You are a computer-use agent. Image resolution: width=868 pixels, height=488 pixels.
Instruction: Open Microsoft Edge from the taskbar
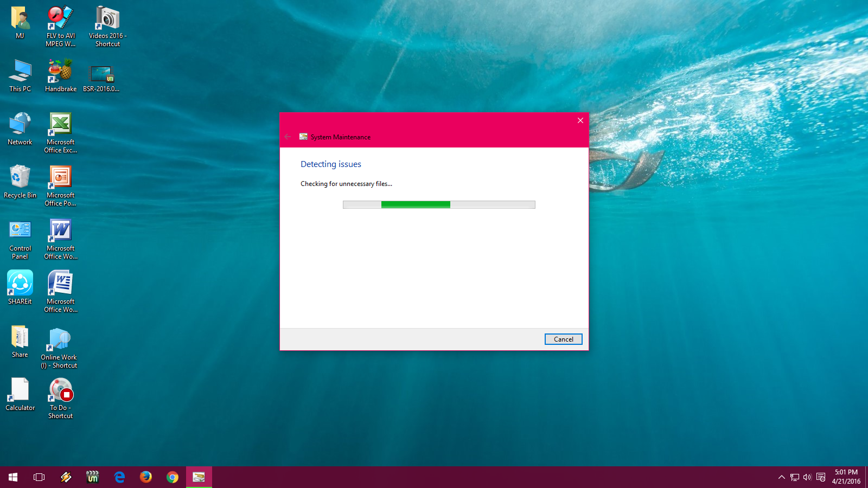click(119, 477)
